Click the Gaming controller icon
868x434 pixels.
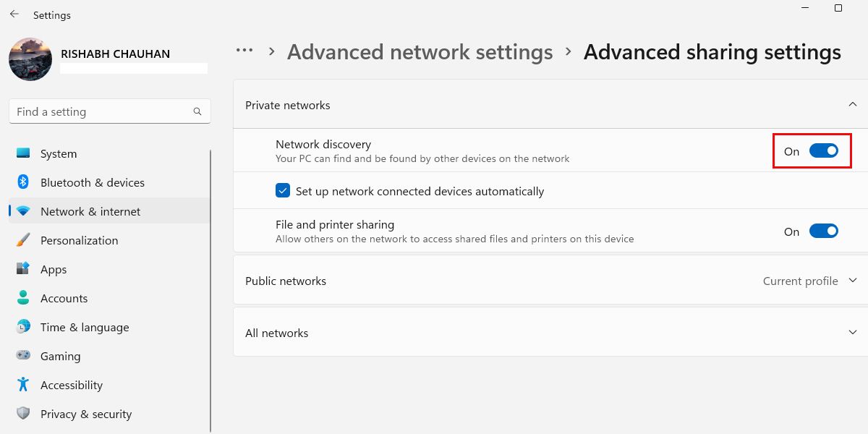pyautogui.click(x=22, y=356)
